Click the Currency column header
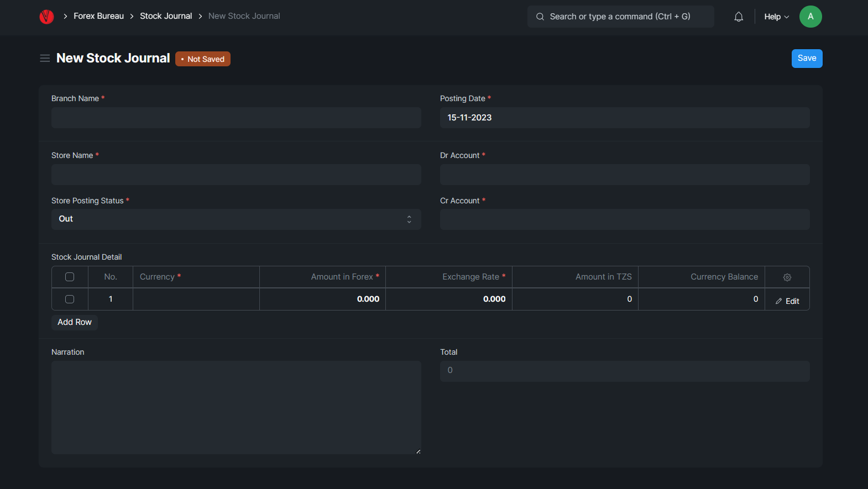868x489 pixels. (x=196, y=277)
